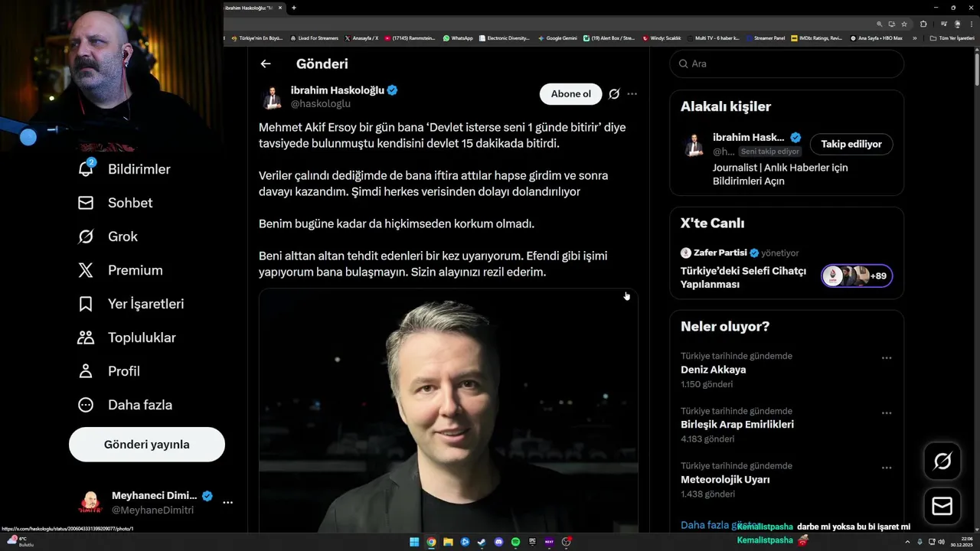Open options for Deniz Akkaya trend
The height and width of the screenshot is (551, 980).
click(x=887, y=358)
